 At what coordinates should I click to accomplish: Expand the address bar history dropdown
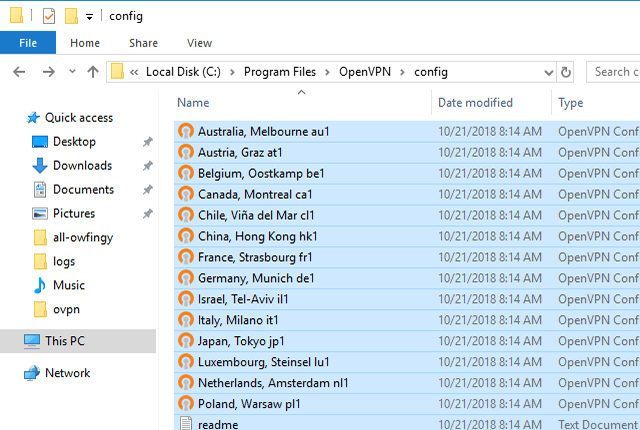click(549, 73)
